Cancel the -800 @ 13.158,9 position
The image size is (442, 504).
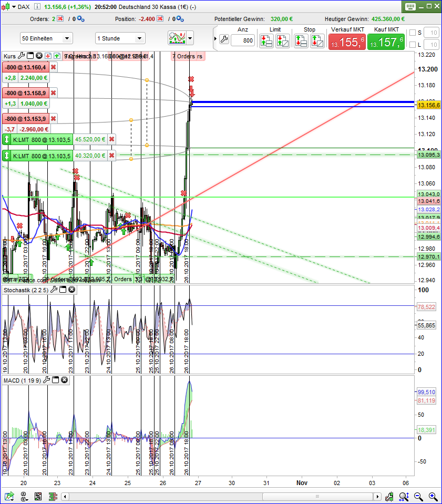(54, 93)
